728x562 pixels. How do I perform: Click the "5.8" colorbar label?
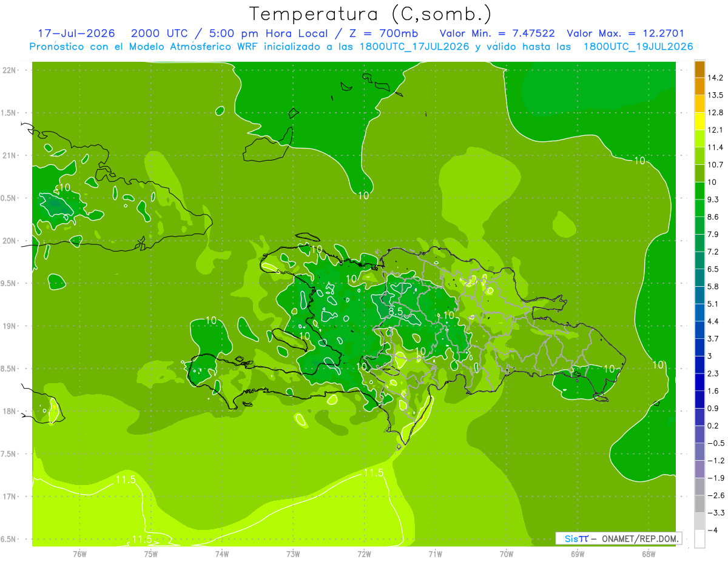pyautogui.click(x=713, y=286)
